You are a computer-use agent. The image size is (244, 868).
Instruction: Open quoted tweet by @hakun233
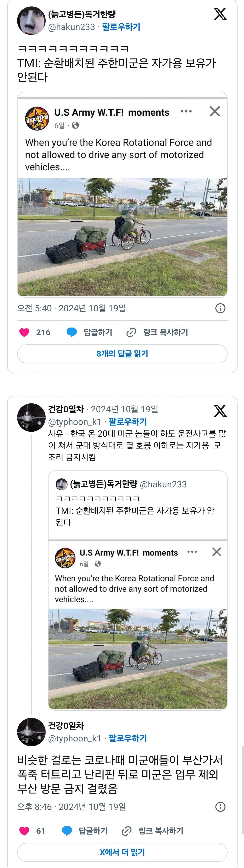(x=138, y=590)
